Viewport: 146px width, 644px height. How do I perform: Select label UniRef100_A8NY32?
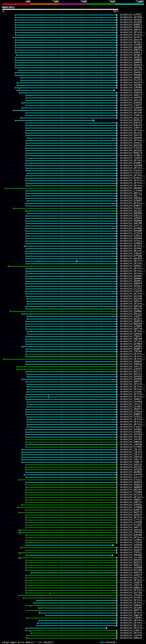pyautogui.click(x=131, y=382)
